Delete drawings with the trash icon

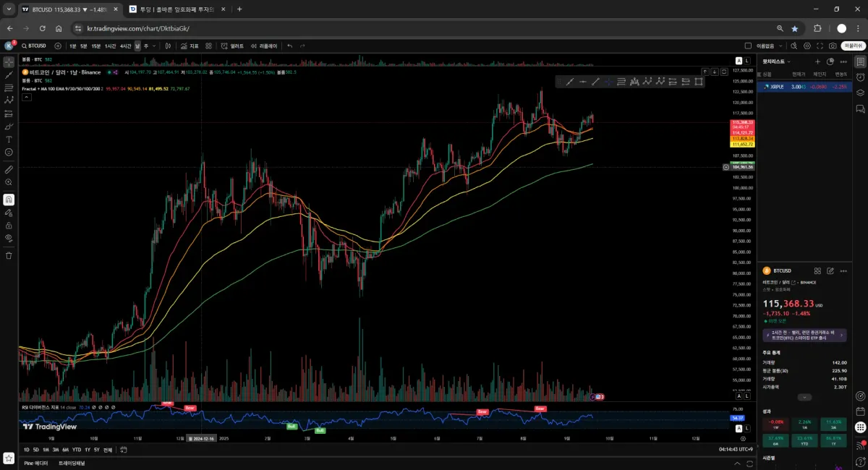[9, 255]
